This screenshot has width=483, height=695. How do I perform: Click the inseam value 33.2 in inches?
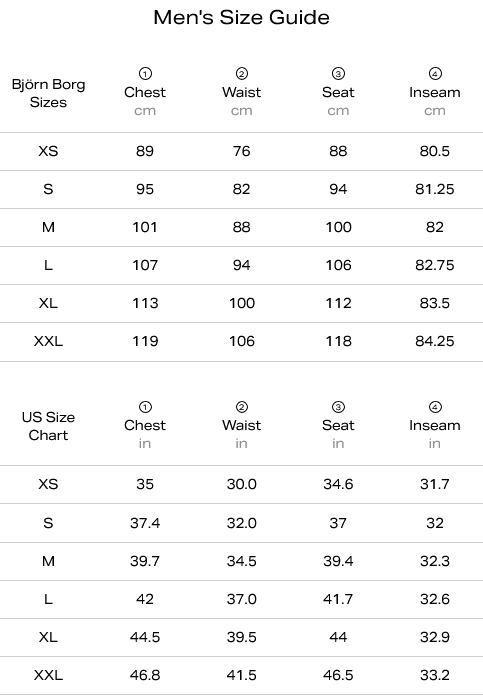pyautogui.click(x=435, y=675)
